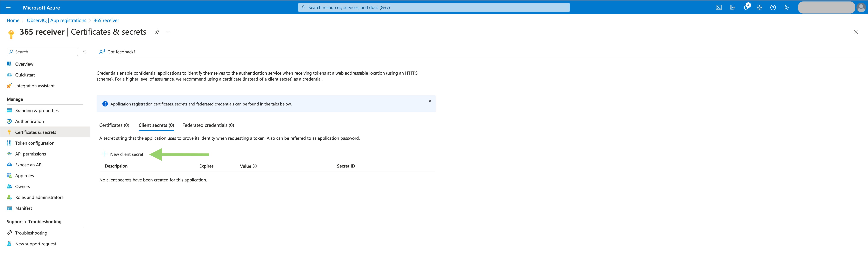
Task: Open the portal hamburger menu
Action: (8, 7)
